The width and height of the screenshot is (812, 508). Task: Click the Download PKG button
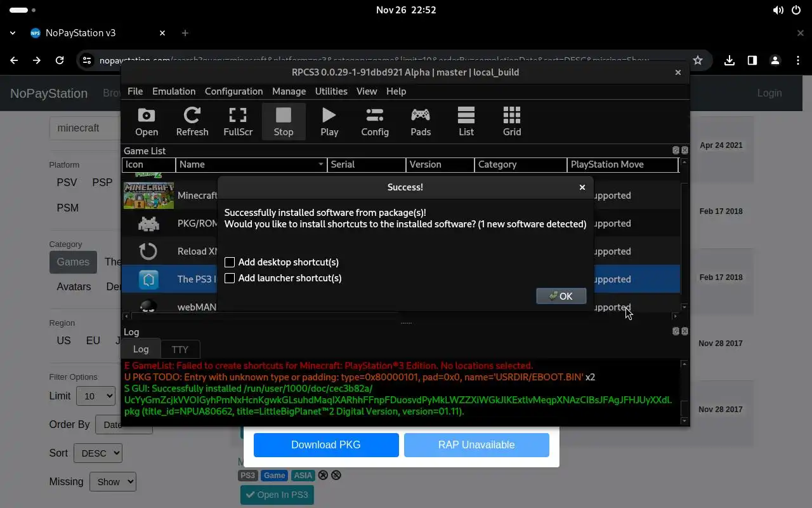pos(326,445)
